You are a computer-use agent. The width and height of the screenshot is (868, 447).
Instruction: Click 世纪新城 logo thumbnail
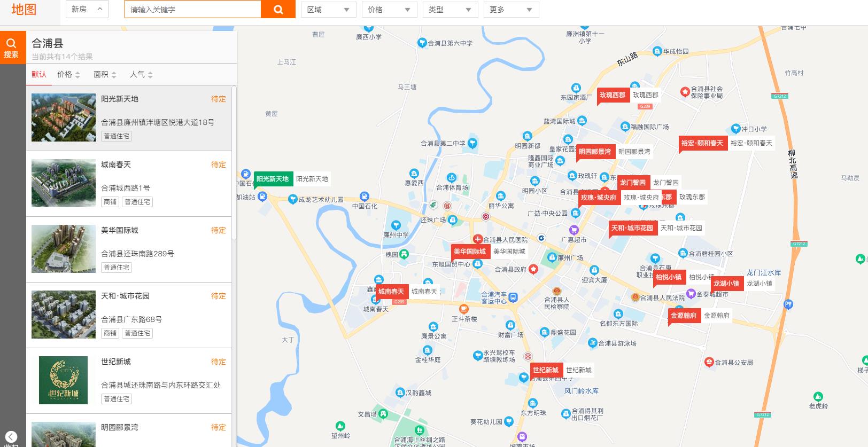coord(64,380)
